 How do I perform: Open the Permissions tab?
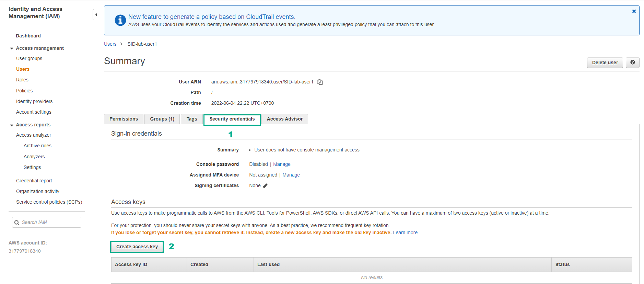pyautogui.click(x=124, y=119)
